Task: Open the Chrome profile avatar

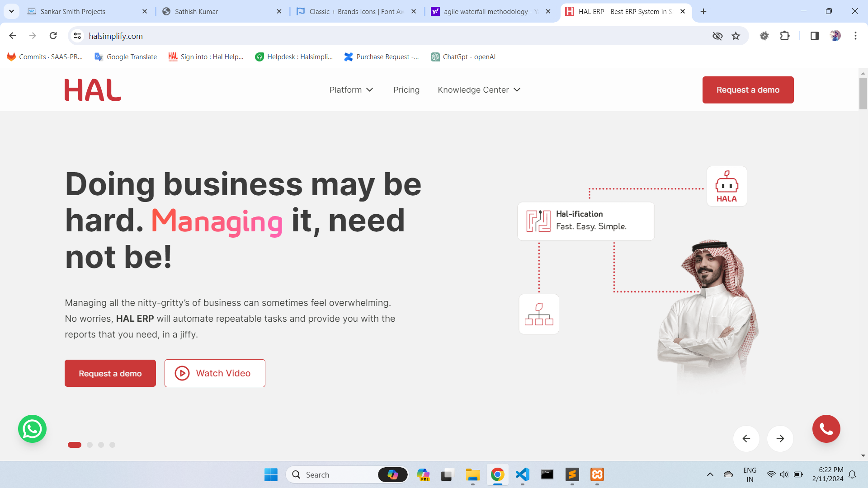Action: coord(835,36)
